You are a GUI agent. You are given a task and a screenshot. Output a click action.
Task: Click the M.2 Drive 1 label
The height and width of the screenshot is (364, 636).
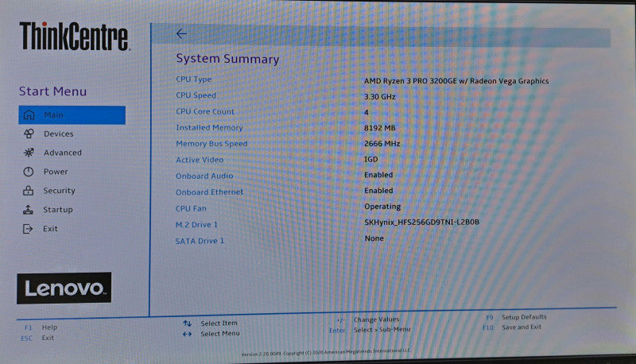tap(196, 225)
